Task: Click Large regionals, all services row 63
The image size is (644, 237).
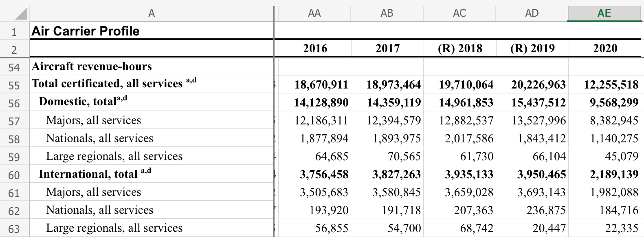Action: point(152,228)
